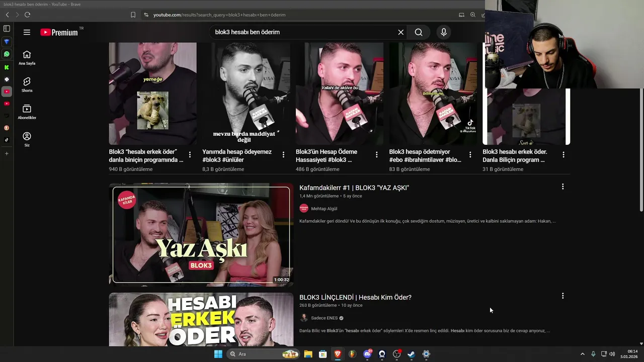
Task: Show hidden system tray icons
Action: click(583, 354)
